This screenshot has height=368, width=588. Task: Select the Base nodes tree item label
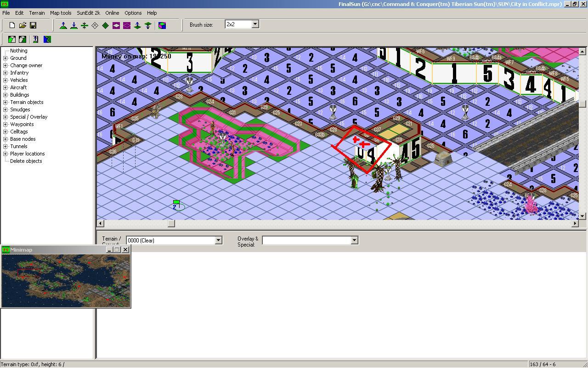23,139
